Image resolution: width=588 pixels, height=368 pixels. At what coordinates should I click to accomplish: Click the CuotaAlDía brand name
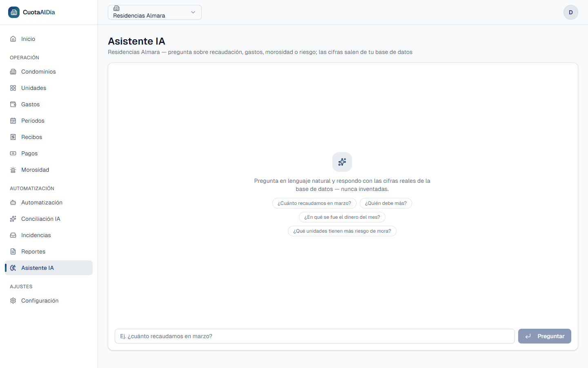(39, 12)
